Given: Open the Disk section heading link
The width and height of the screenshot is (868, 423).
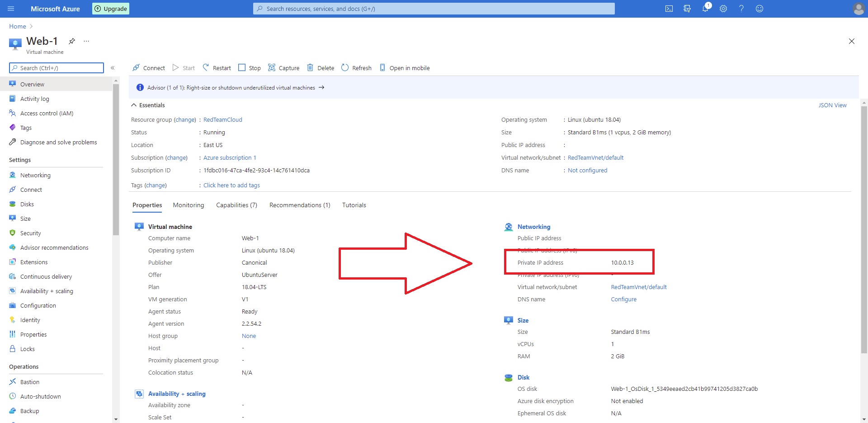Looking at the screenshot, I should pos(524,377).
